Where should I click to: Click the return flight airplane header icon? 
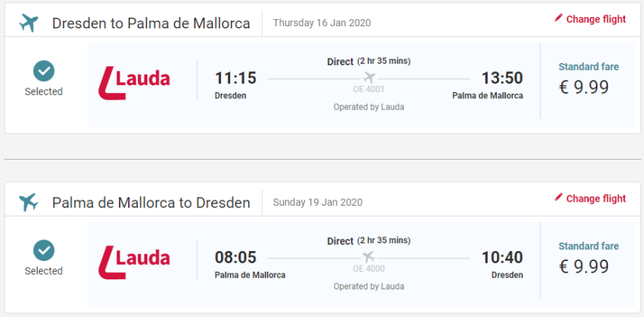click(28, 202)
